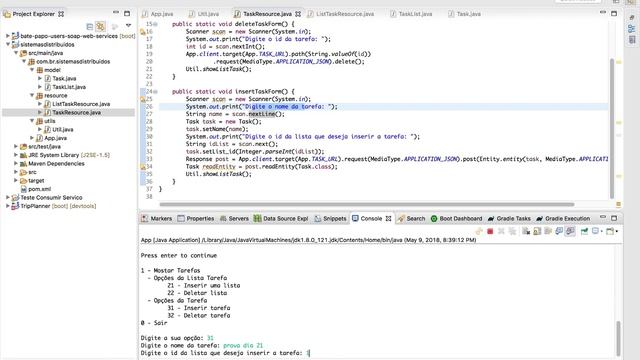The height and width of the screenshot is (360, 640).
Task: Click Gradle Tasks elephant icon
Action: (x=491, y=219)
